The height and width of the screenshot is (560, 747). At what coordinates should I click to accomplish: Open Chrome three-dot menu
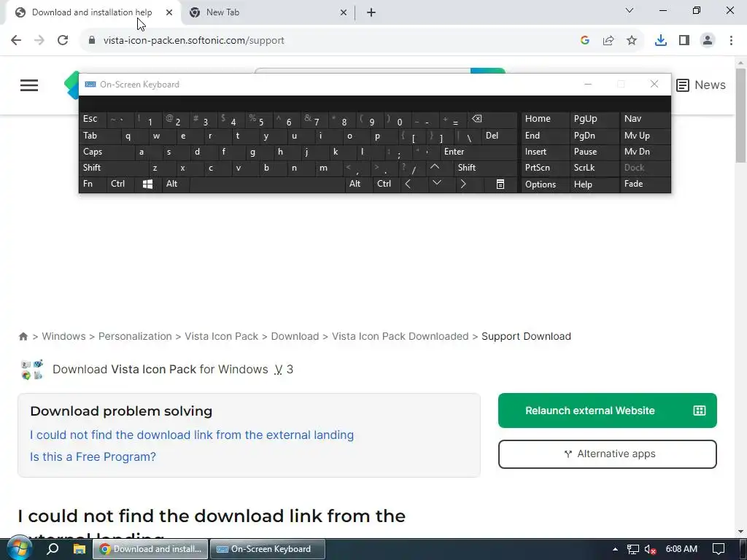731,41
